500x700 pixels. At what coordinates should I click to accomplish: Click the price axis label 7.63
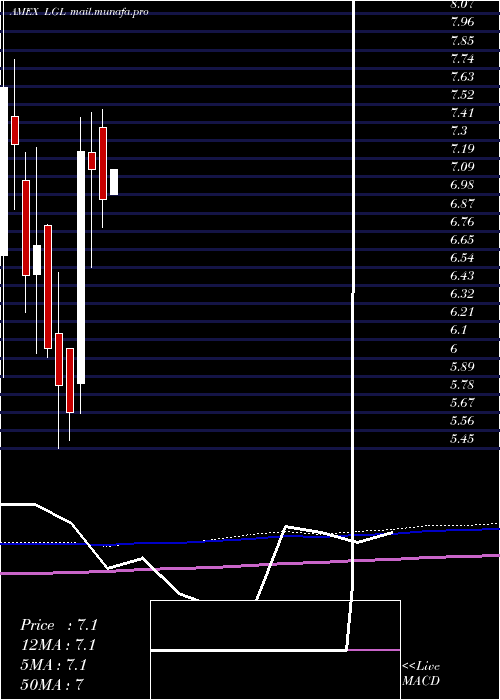pos(462,76)
